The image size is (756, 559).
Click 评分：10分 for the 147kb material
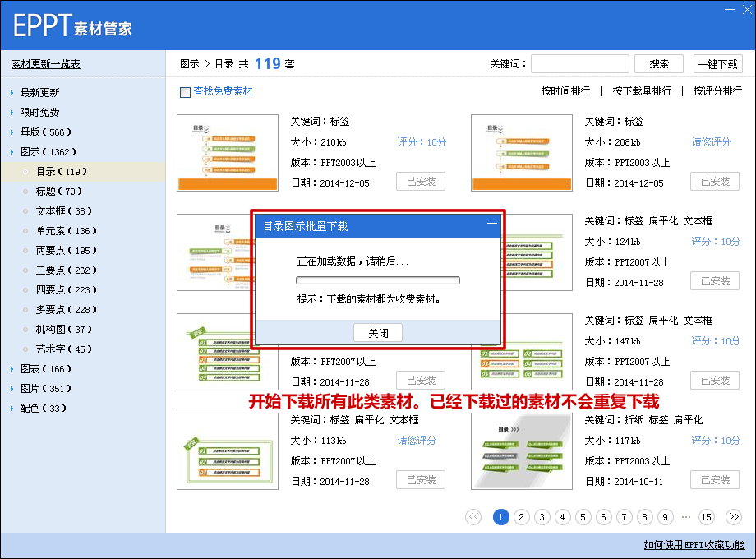716,341
